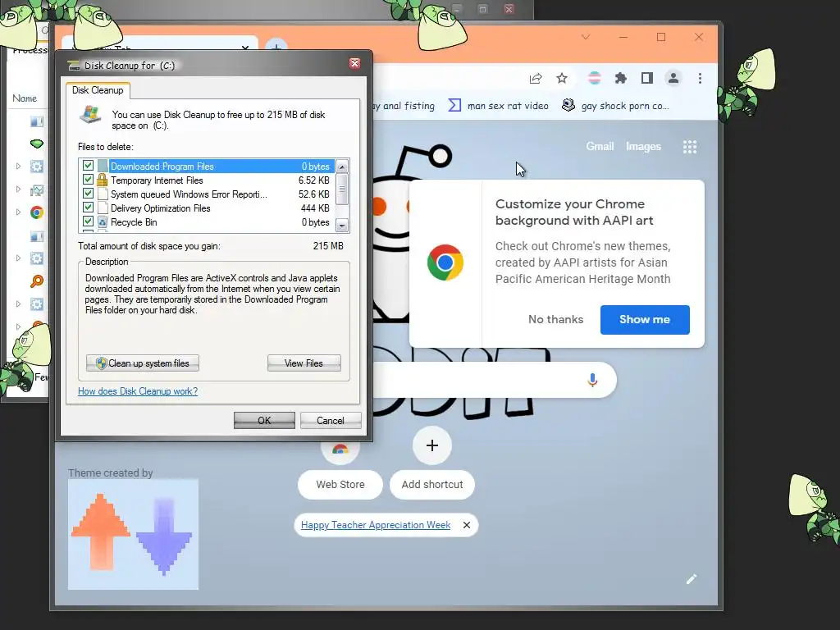Viewport: 840px width, 630px height.
Task: Open the Chrome profile avatar
Action: click(673, 79)
